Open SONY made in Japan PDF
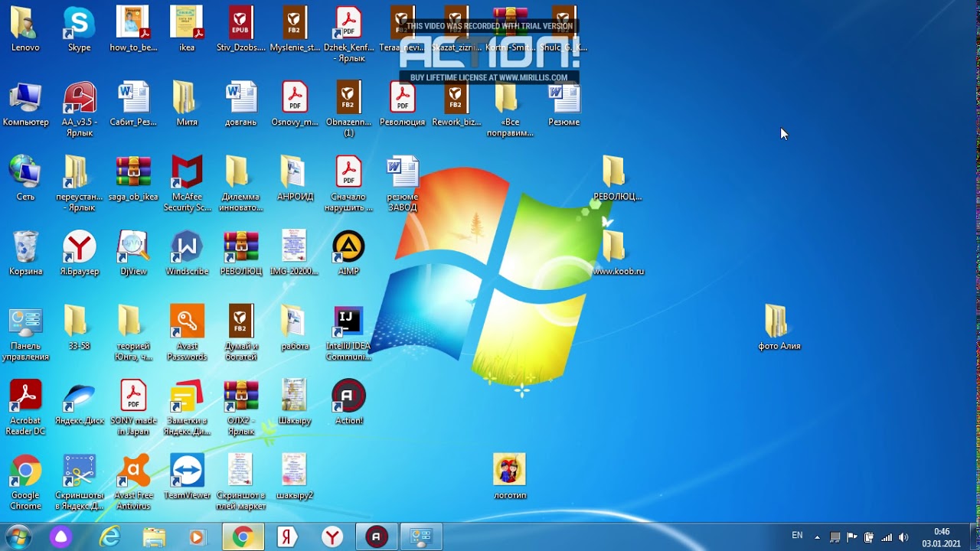The height and width of the screenshot is (551, 980). point(133,407)
